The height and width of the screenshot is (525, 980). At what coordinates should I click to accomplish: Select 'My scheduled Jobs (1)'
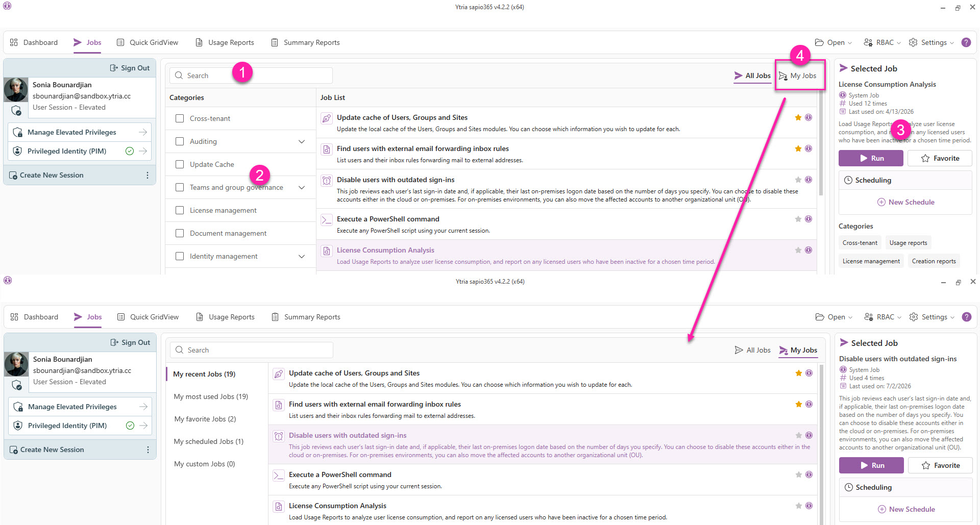coord(209,441)
